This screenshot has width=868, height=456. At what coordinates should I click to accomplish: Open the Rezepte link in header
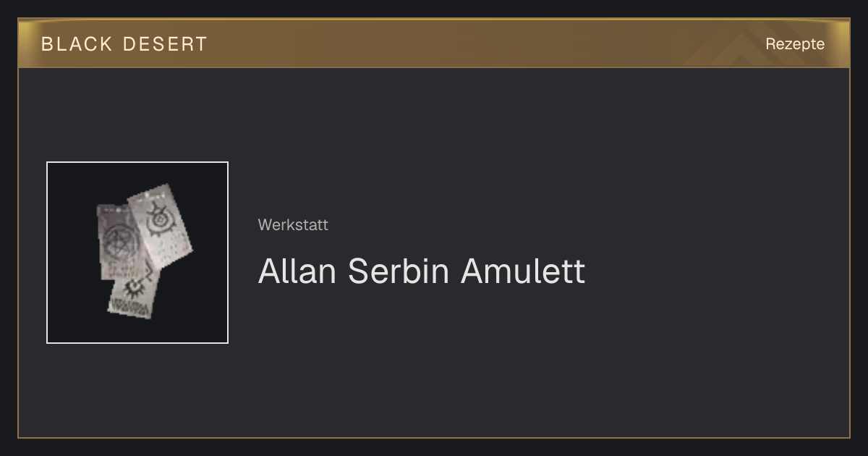point(795,43)
